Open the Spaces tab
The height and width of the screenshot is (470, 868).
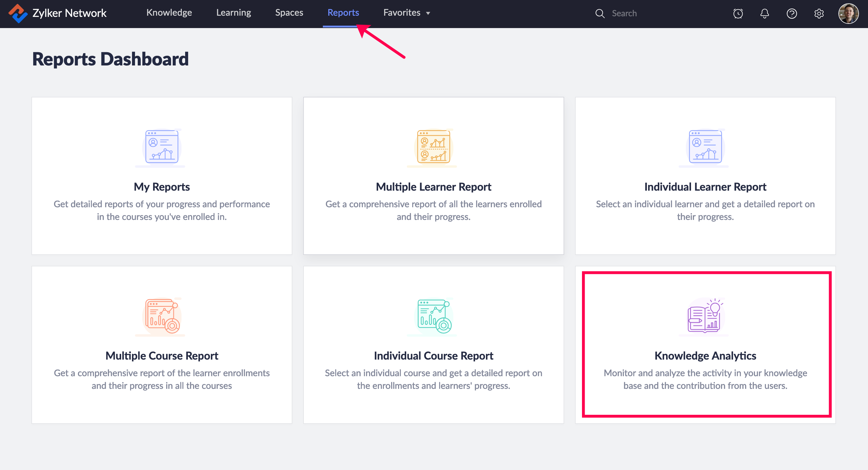tap(289, 13)
